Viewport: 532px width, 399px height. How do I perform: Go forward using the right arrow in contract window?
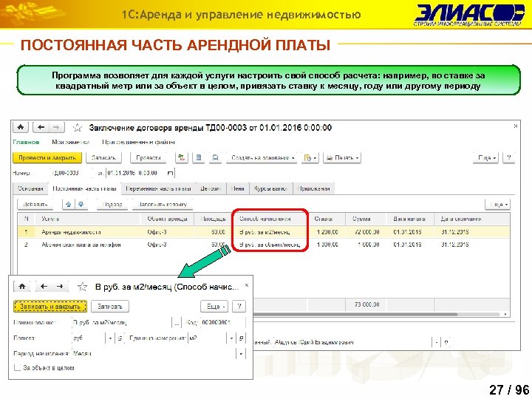56,127
